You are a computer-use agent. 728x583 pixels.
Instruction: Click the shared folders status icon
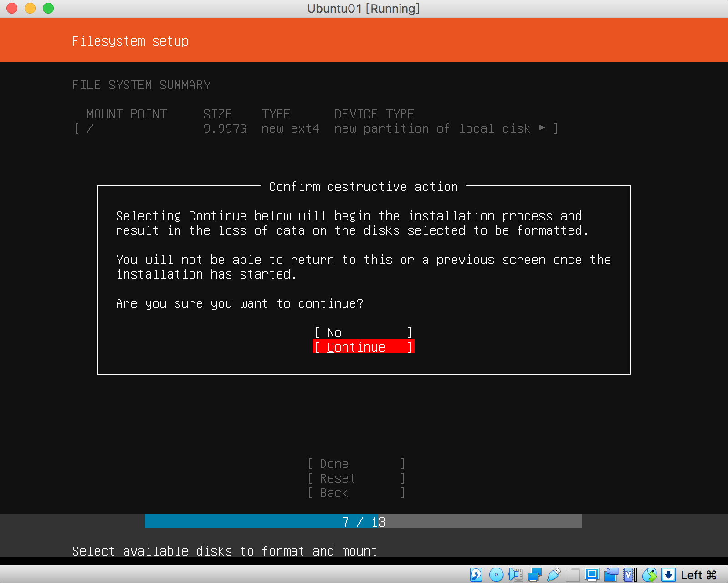[573, 575]
